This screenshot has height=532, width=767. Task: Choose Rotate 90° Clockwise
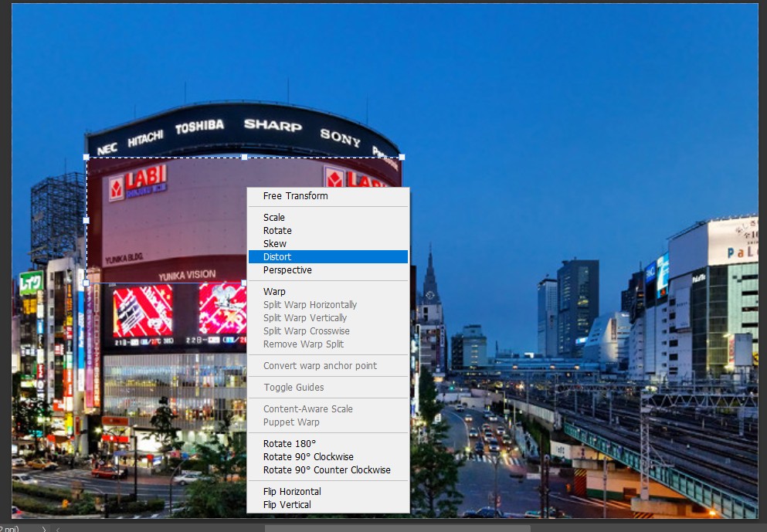tap(328, 456)
